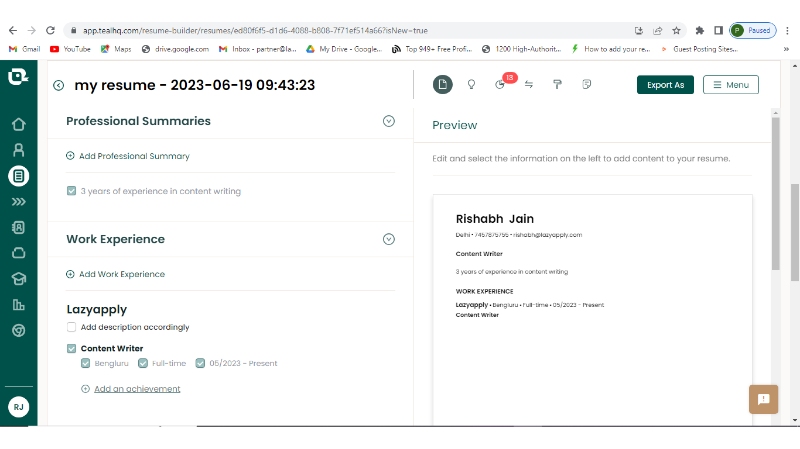Uncheck the Bengluru location checkbox

(86, 363)
